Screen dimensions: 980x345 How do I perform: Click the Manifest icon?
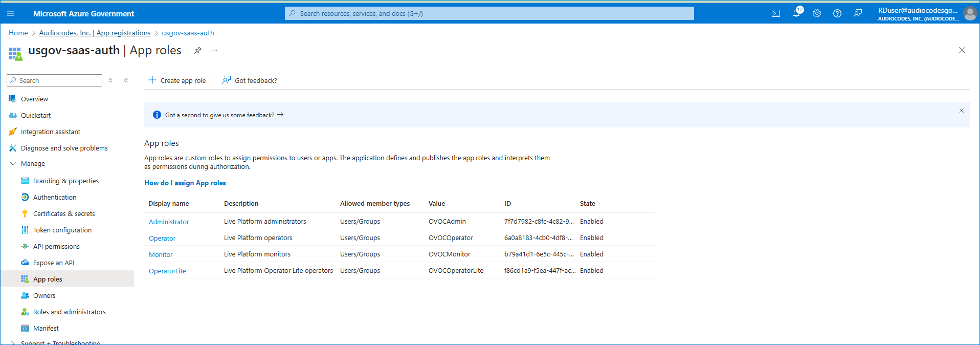pos(25,328)
